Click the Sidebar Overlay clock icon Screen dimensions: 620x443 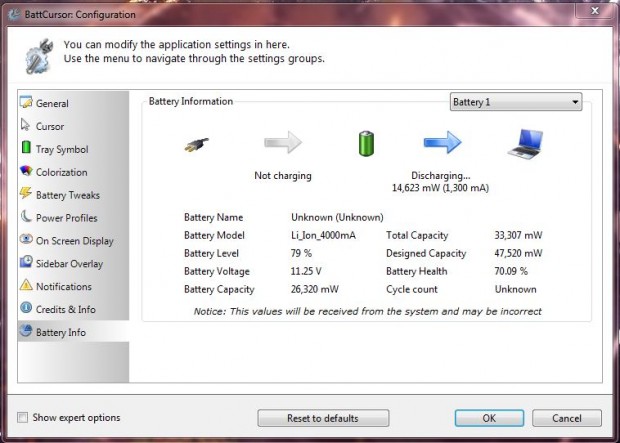point(26,262)
